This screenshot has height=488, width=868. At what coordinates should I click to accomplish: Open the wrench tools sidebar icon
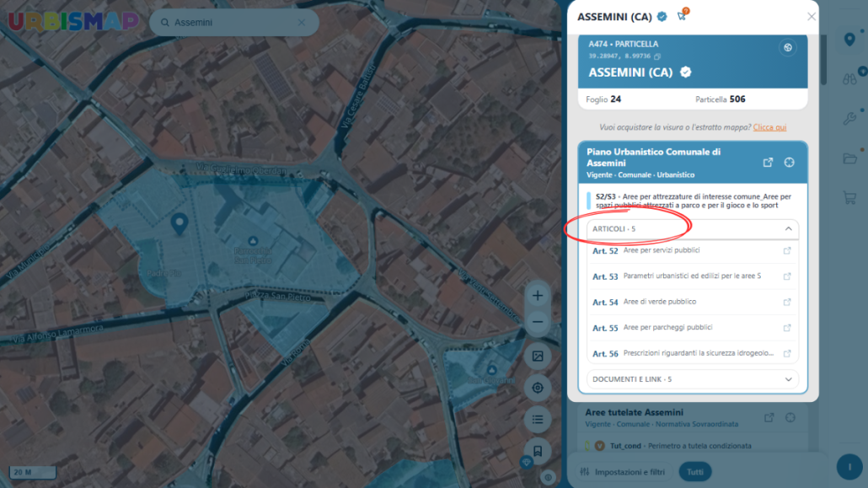click(849, 118)
